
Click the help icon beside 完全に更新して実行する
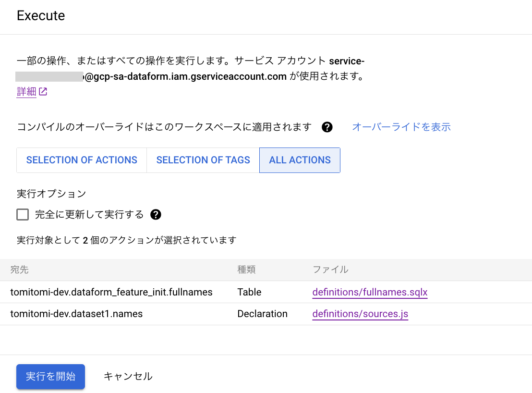pos(156,214)
